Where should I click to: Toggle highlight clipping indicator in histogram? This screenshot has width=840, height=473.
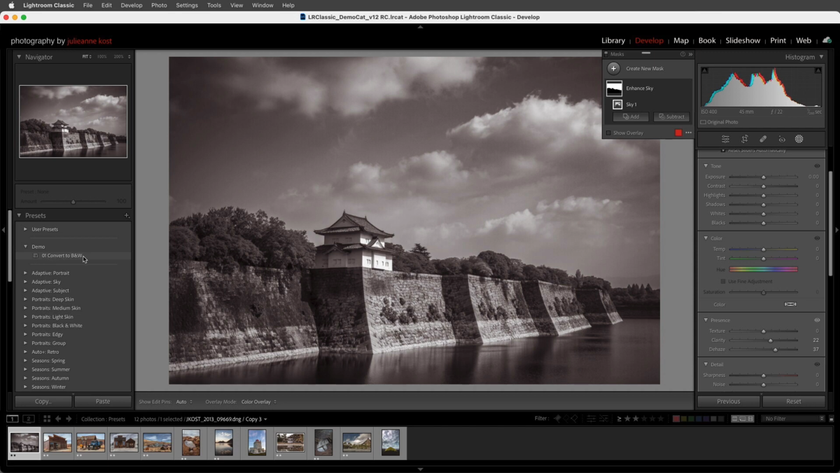pos(818,70)
